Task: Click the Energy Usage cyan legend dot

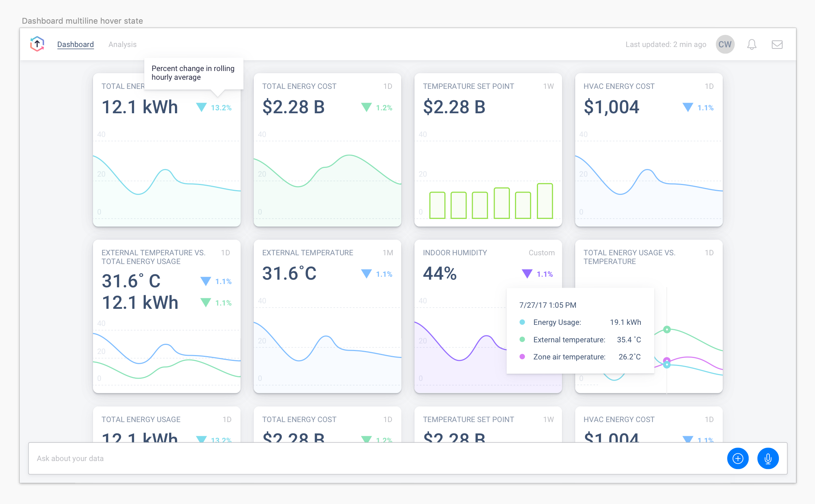Action: [522, 322]
